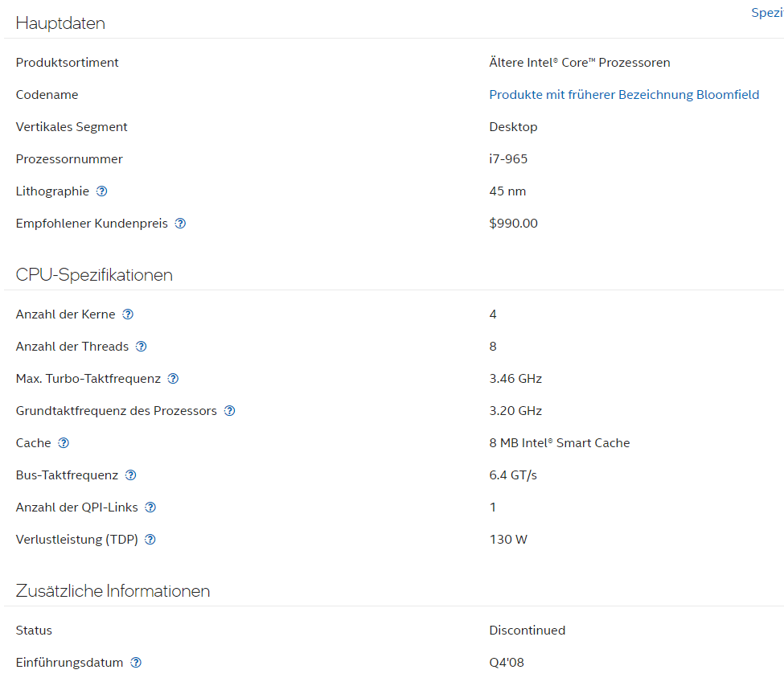Open help icon for Verlustleistung (TDP)
The image size is (784, 678).
tap(150, 540)
